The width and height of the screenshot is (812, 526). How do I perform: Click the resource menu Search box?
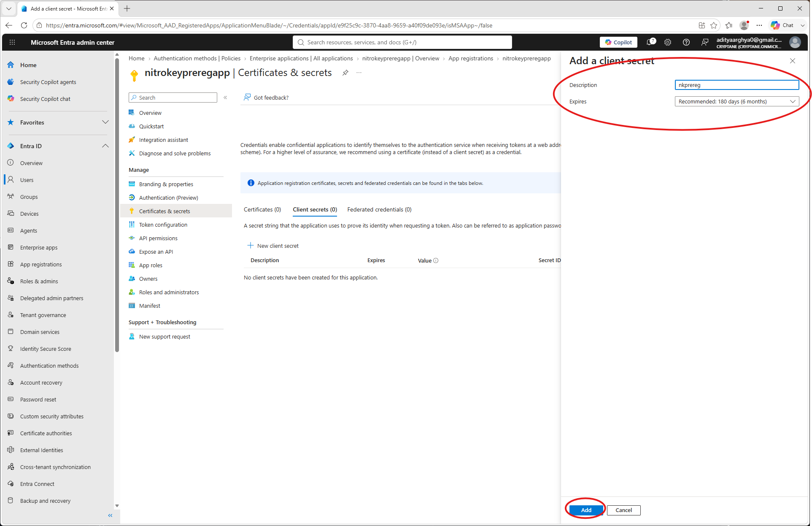tap(173, 98)
